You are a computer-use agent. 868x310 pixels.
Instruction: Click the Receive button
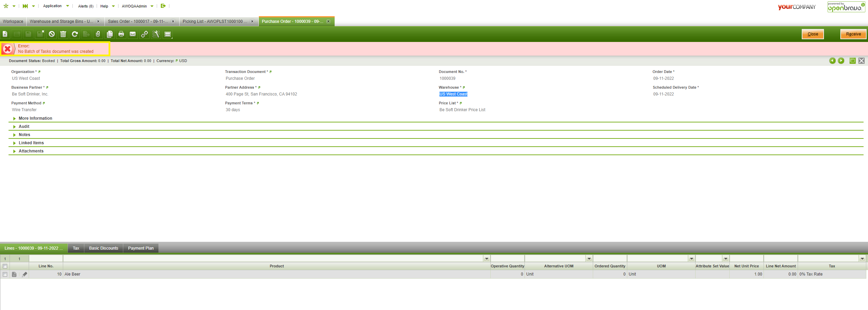[853, 34]
